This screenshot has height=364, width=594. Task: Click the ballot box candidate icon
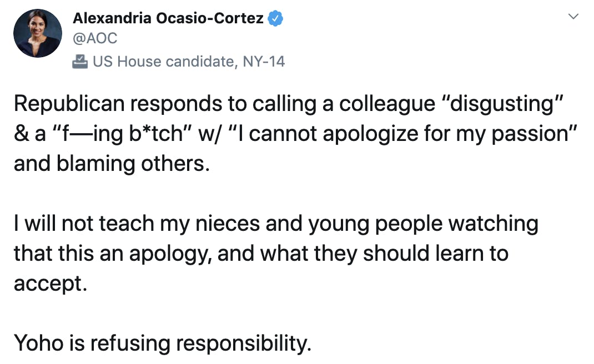click(79, 62)
